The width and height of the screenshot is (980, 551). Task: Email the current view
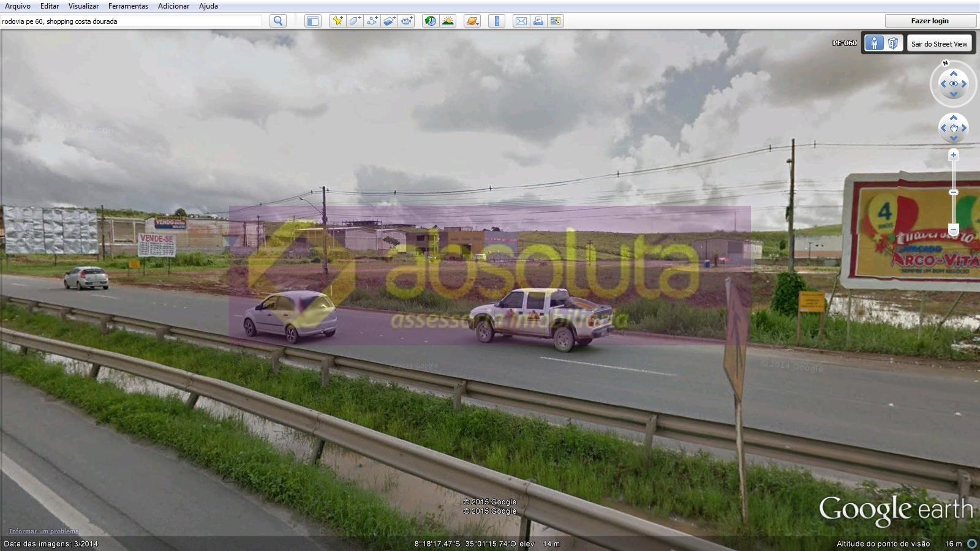521,21
